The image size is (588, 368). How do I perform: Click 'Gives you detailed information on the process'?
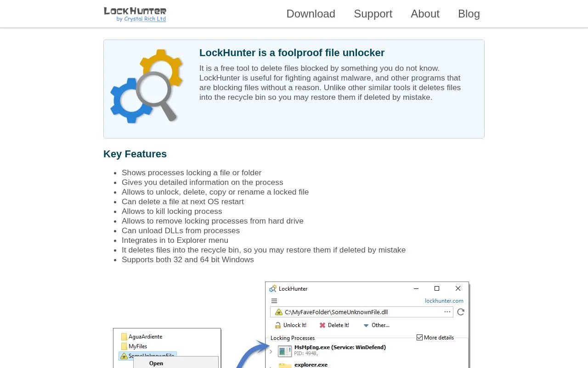(x=203, y=182)
